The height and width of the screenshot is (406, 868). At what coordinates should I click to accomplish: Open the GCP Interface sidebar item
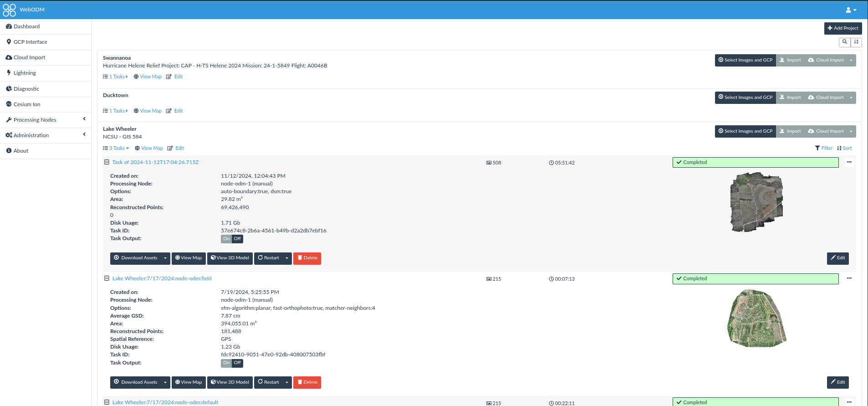coord(30,42)
